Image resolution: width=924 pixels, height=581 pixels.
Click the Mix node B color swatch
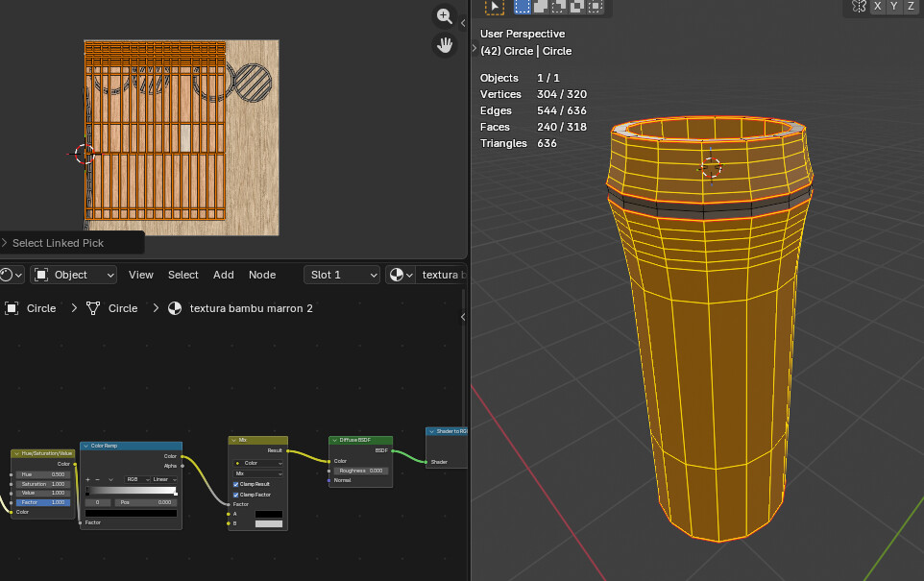coord(269,523)
